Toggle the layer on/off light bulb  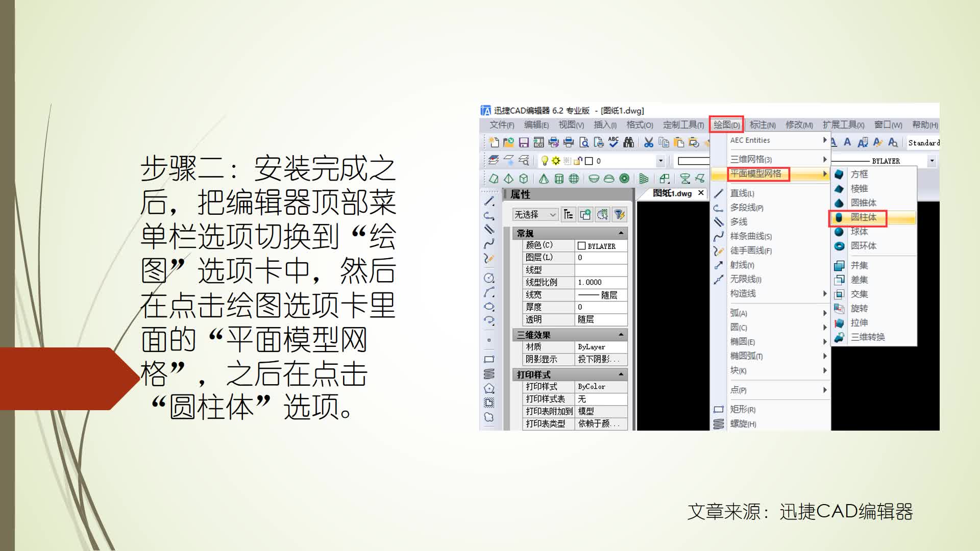pyautogui.click(x=545, y=160)
